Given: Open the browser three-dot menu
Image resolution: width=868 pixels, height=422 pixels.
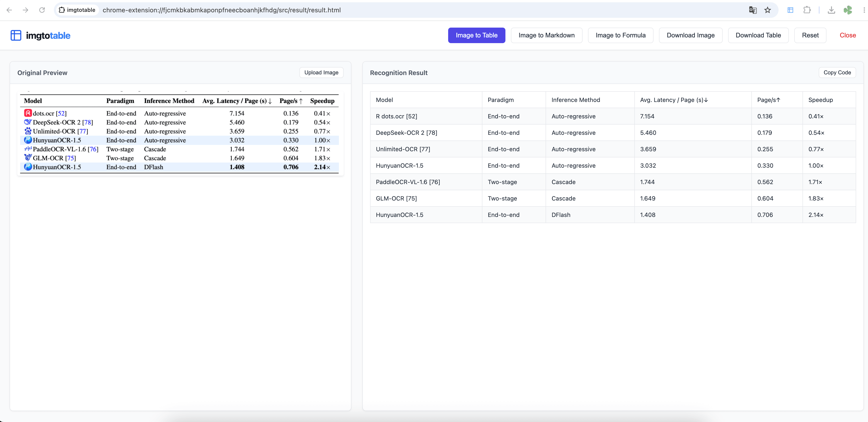Looking at the screenshot, I should [864, 10].
